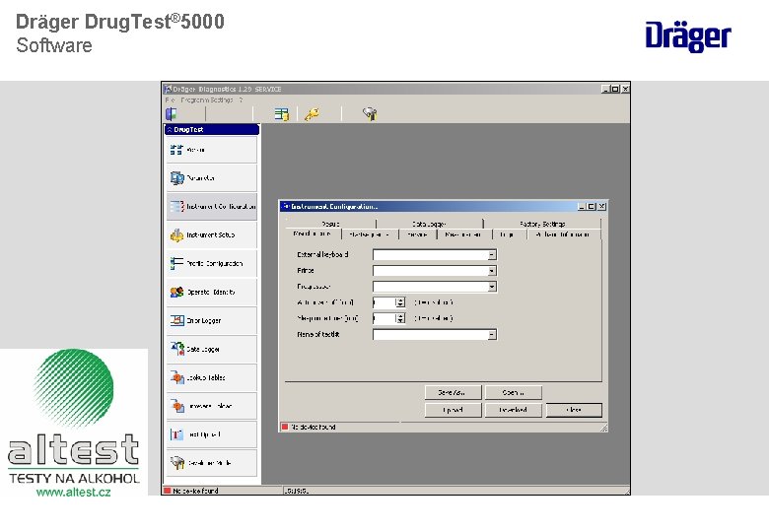Screen dimensions: 769x532
Task: Select Instrument Configuration in sidebar
Action: coord(211,207)
